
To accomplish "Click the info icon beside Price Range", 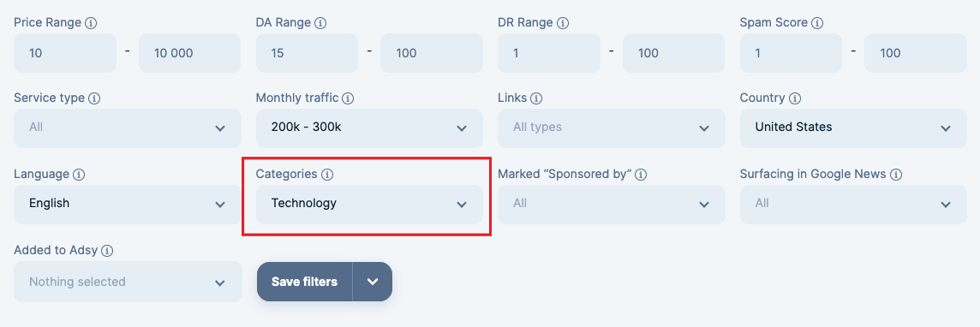I will [91, 23].
